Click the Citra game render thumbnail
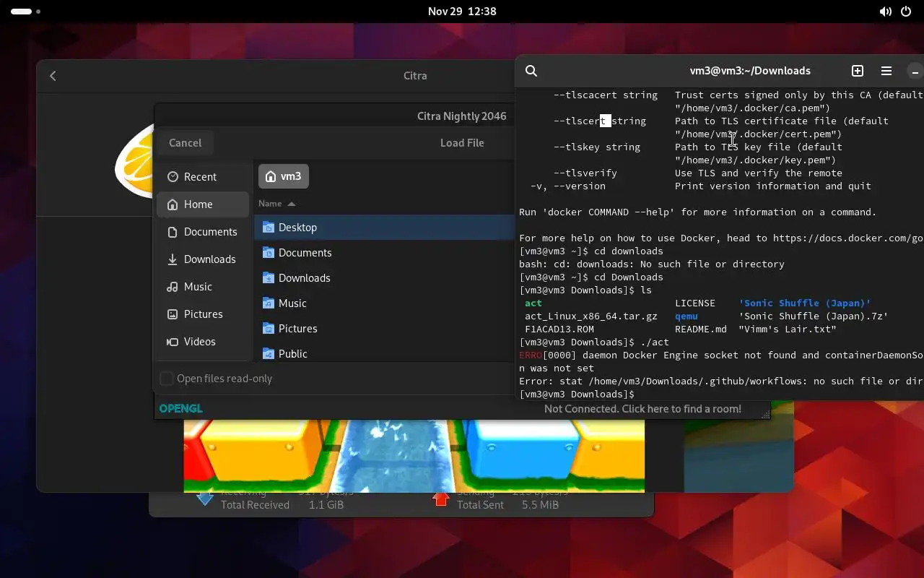 point(414,454)
